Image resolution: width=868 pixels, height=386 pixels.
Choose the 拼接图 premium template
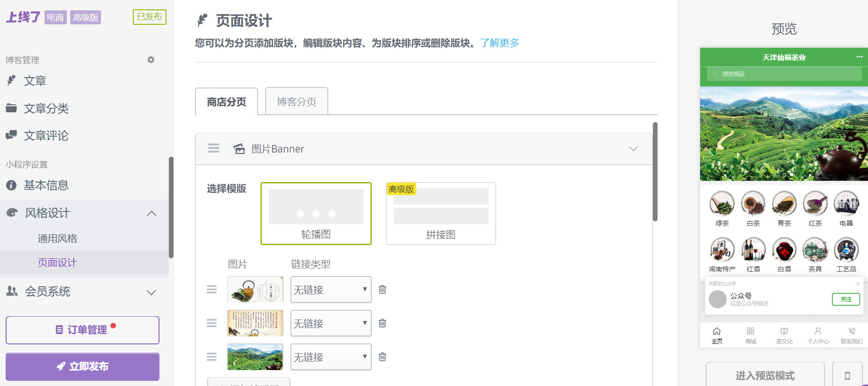441,213
